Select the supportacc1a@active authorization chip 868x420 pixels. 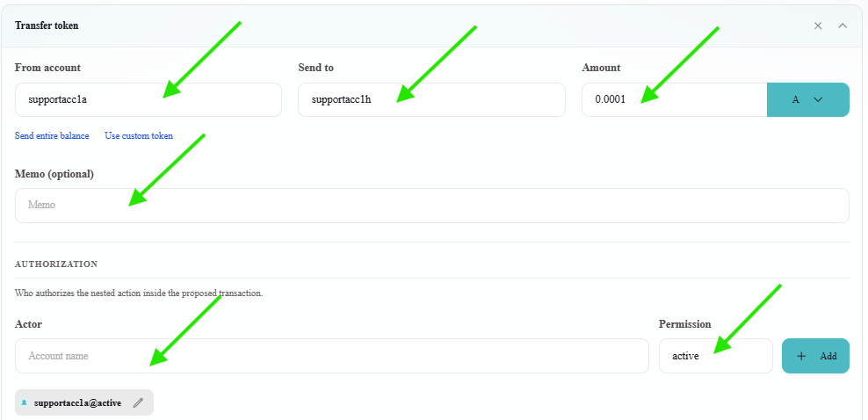coord(84,402)
